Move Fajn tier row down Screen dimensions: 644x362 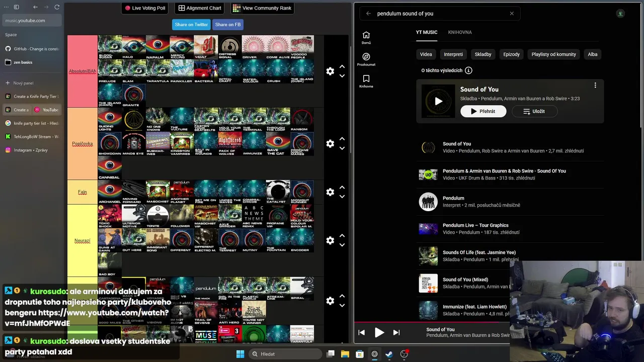(x=342, y=197)
